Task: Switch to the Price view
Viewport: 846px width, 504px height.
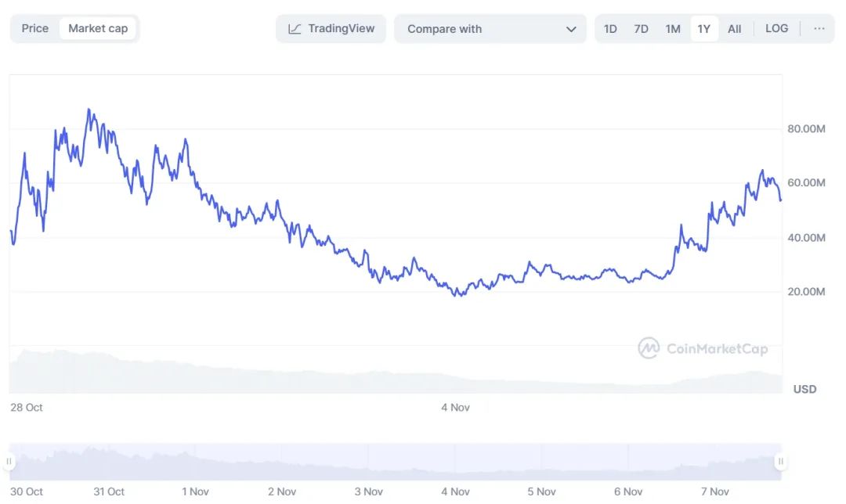Action: click(35, 29)
